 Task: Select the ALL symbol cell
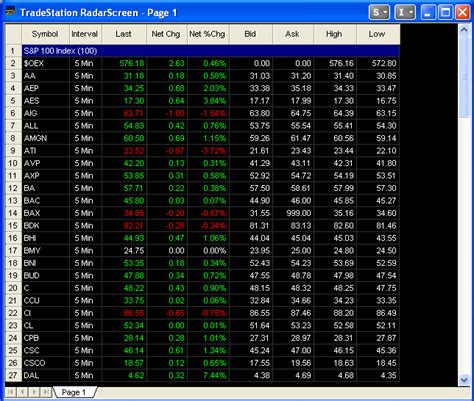pyautogui.click(x=45, y=126)
